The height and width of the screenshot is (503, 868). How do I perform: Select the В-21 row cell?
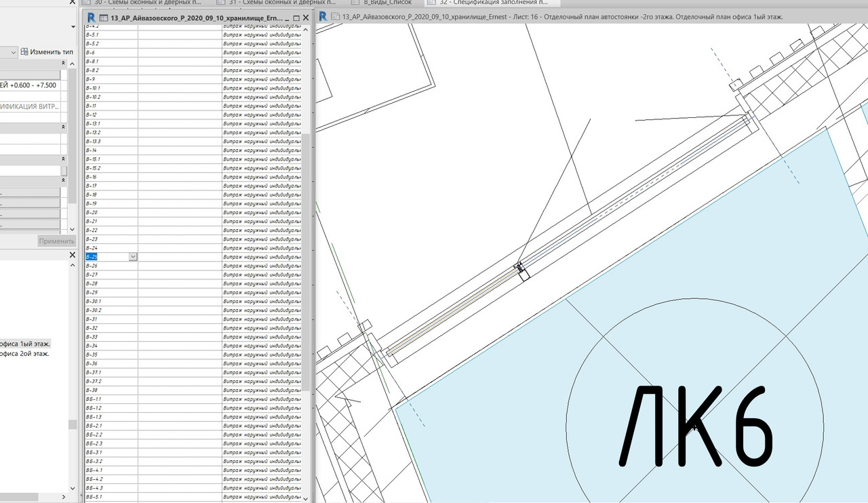point(111,221)
